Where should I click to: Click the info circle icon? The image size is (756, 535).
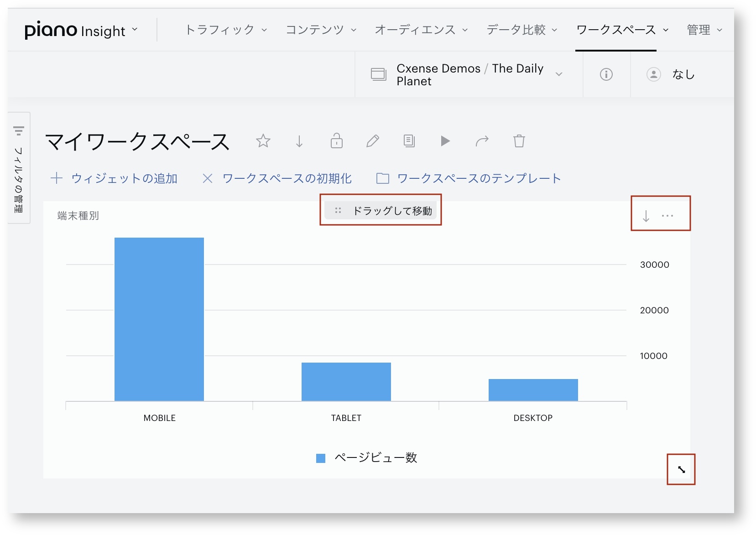tap(606, 74)
